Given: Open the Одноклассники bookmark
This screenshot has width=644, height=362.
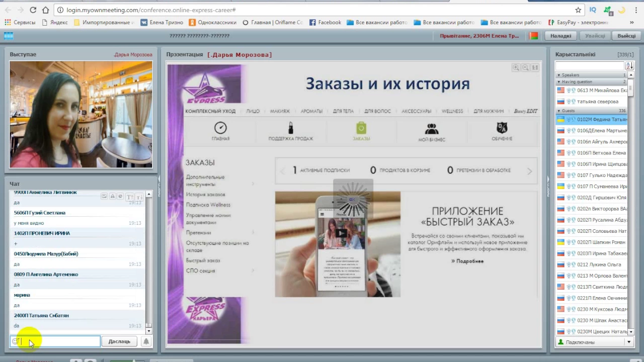Looking at the screenshot, I should click(212, 22).
